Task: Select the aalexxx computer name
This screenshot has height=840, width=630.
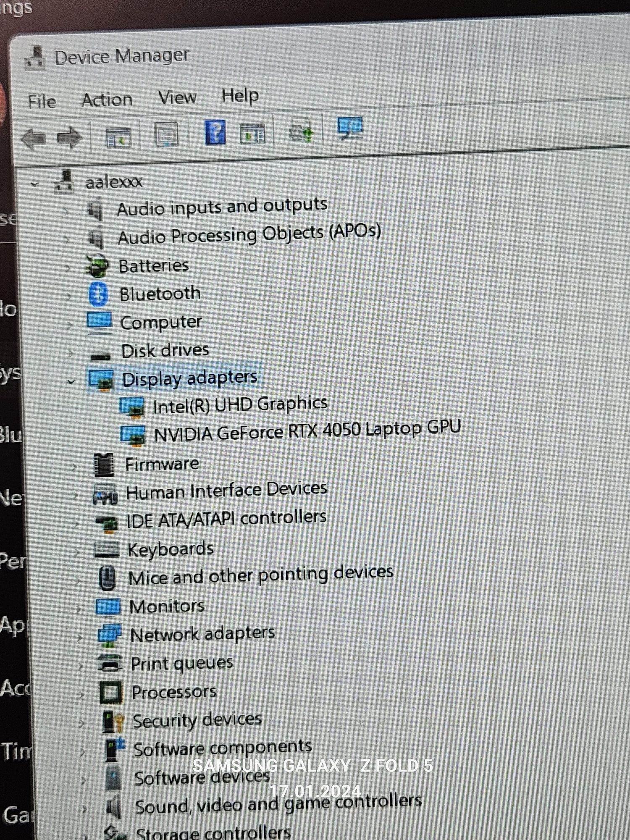Action: [114, 182]
